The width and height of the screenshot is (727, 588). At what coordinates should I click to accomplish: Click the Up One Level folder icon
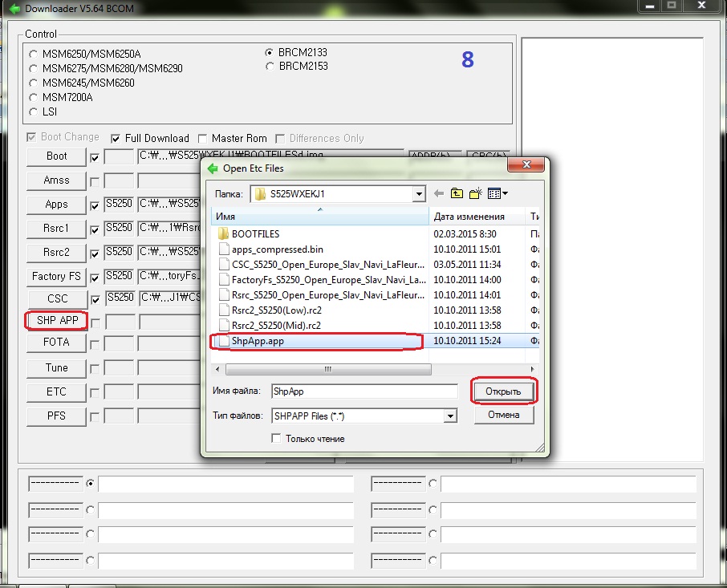point(457,193)
